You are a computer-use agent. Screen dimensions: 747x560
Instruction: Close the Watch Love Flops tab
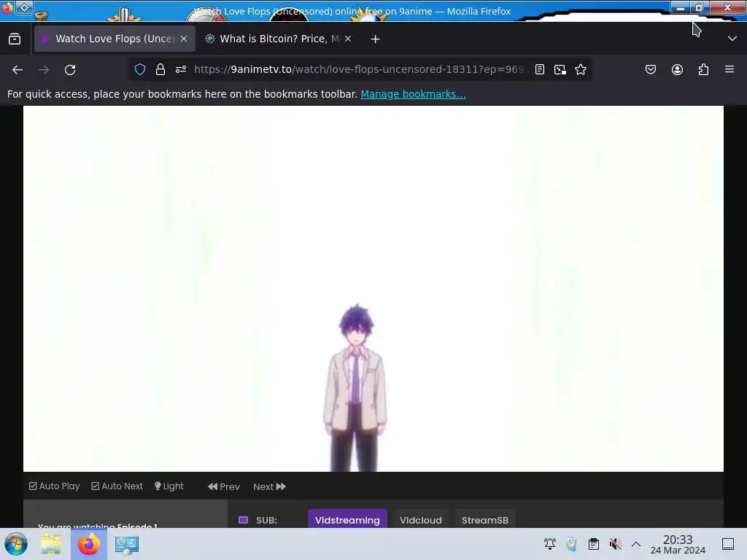pos(184,39)
